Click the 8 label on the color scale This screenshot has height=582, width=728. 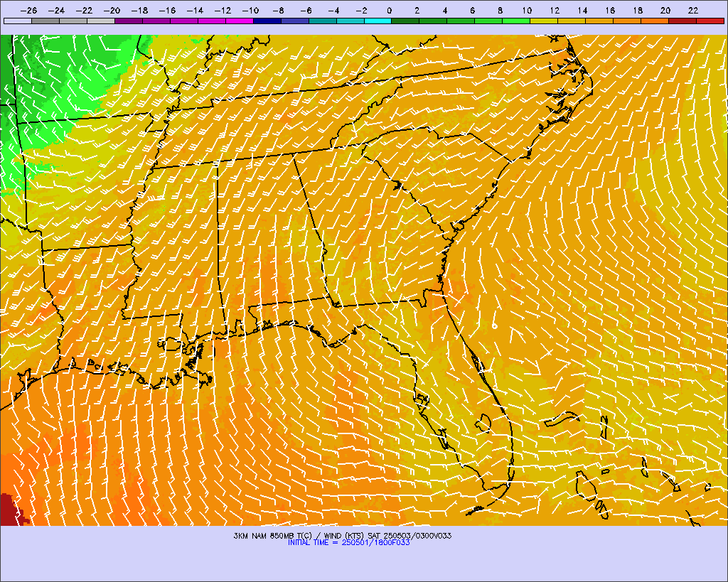(500, 11)
